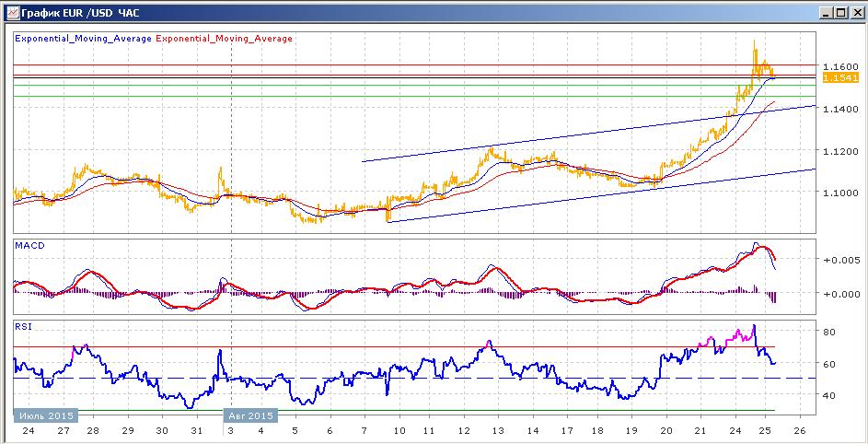Image resolution: width=868 pixels, height=444 pixels.
Task: Click the 1.1600 price axis label
Action: point(841,67)
